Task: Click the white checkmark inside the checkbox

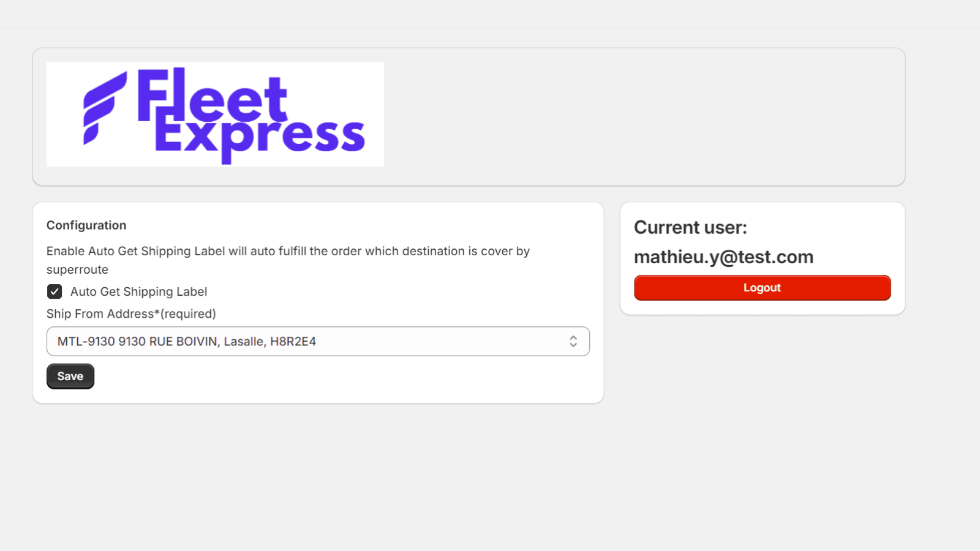Action: click(x=55, y=291)
